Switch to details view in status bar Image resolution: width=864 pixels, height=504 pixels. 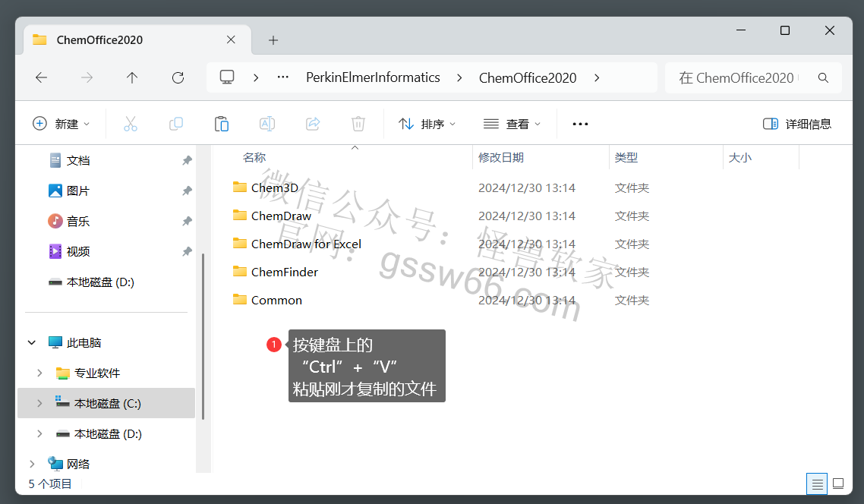point(817,484)
